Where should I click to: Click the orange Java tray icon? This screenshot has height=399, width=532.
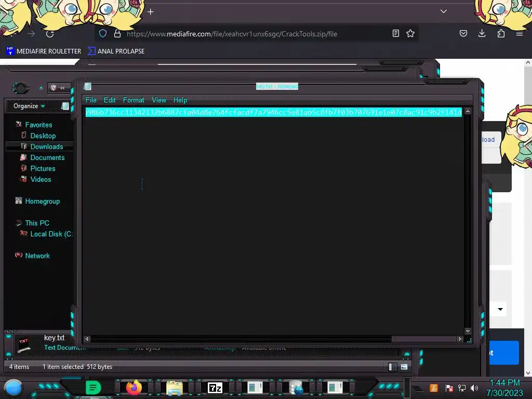coord(434,388)
